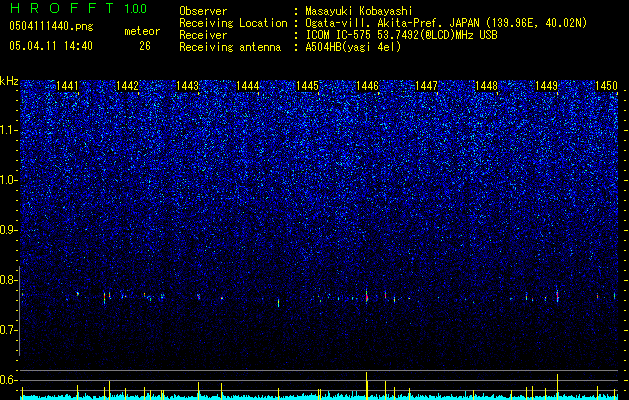Click the 1446 time marker
Image resolution: width=629 pixels, height=400 pixels.
(x=367, y=85)
